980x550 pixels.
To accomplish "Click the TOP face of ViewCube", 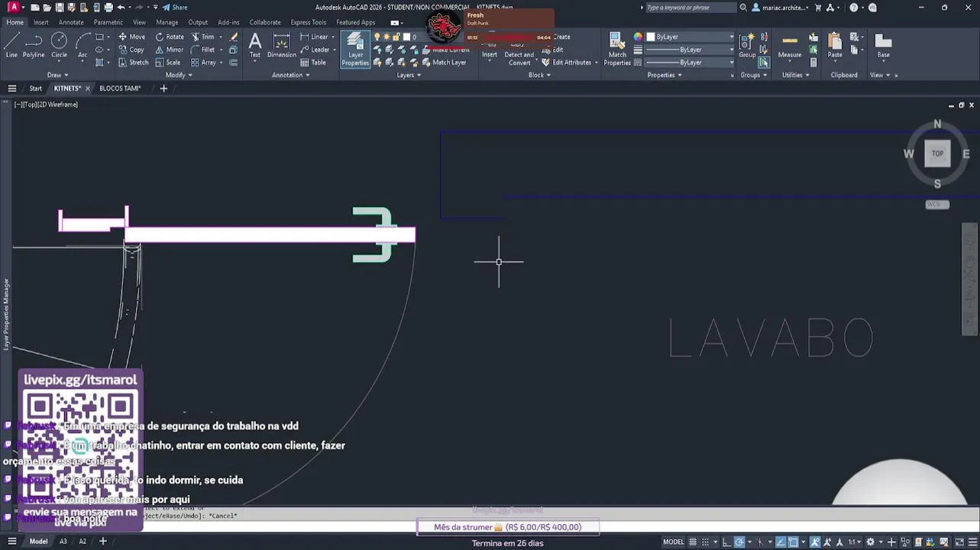I will [937, 154].
